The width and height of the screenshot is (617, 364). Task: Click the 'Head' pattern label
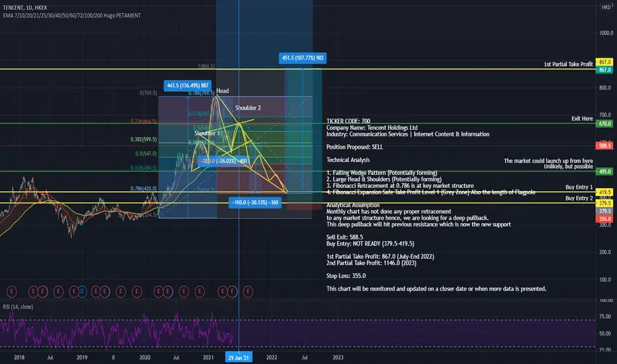[222, 91]
